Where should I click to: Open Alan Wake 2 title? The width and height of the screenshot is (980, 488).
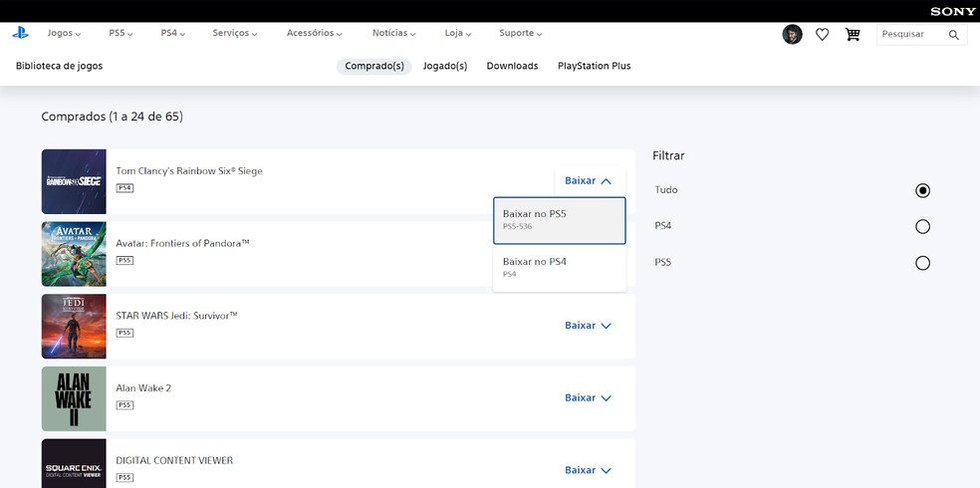click(x=143, y=388)
